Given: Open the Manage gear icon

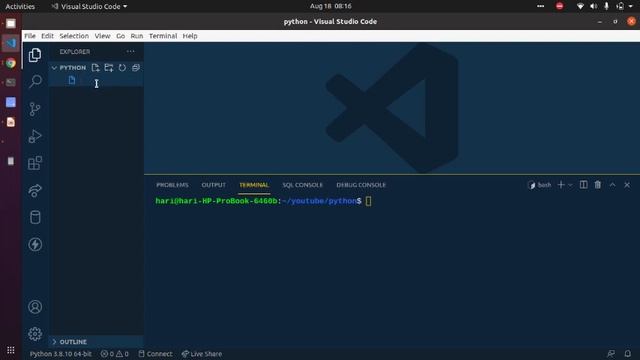Looking at the screenshot, I should pos(35,334).
